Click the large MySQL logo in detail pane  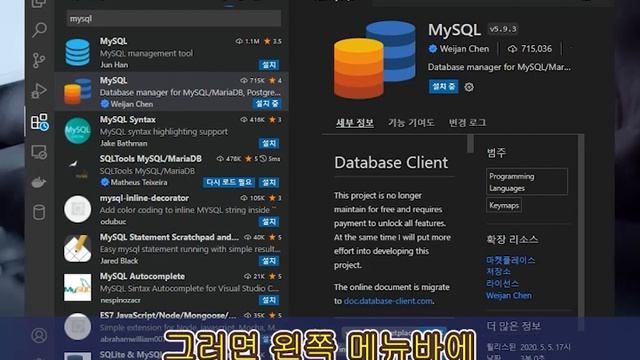pos(374,60)
